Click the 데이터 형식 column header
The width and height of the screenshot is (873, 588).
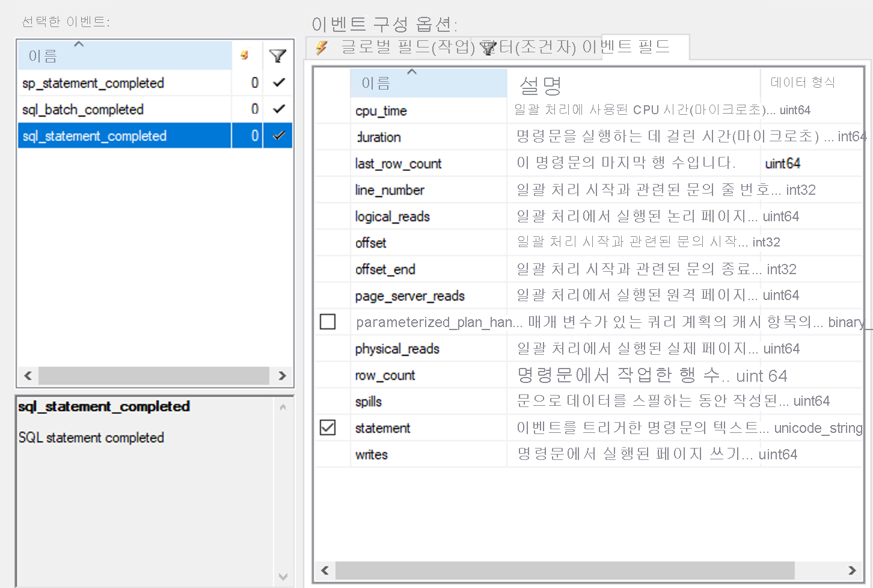click(x=803, y=82)
